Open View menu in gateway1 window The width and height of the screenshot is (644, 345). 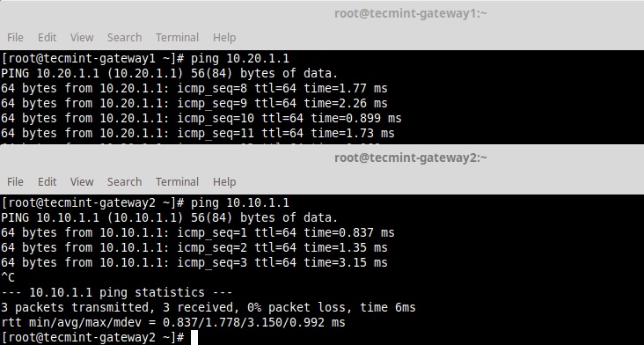pyautogui.click(x=82, y=37)
